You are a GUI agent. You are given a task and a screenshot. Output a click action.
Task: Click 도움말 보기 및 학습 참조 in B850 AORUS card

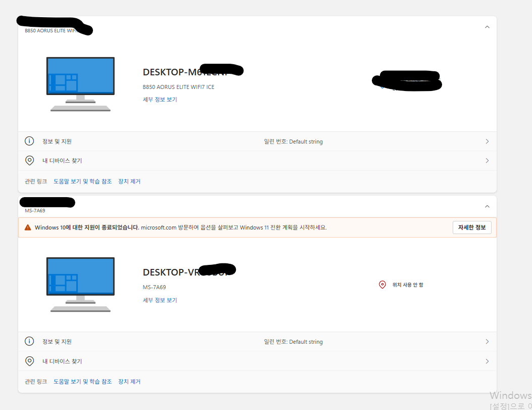point(82,181)
